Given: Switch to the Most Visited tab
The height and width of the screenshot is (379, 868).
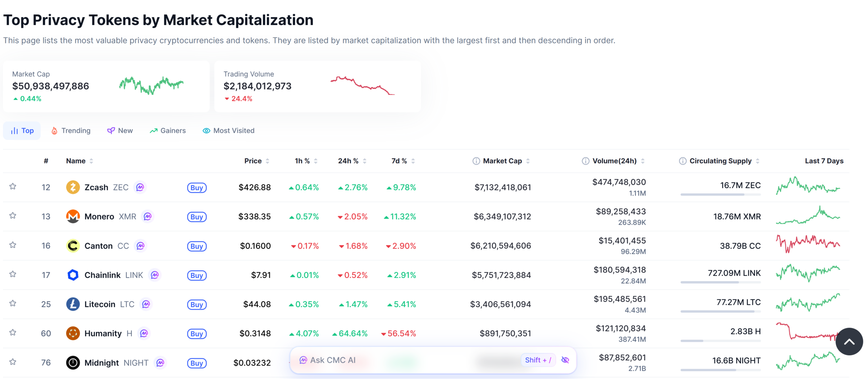Looking at the screenshot, I should point(228,131).
